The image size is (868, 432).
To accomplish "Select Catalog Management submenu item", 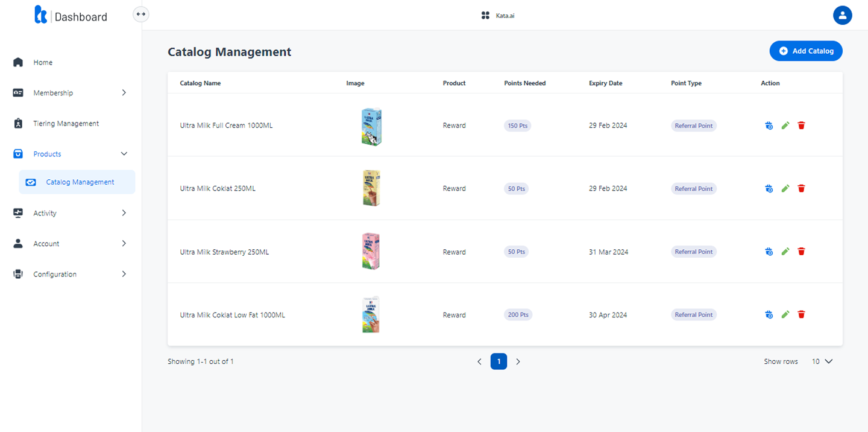I will (80, 182).
